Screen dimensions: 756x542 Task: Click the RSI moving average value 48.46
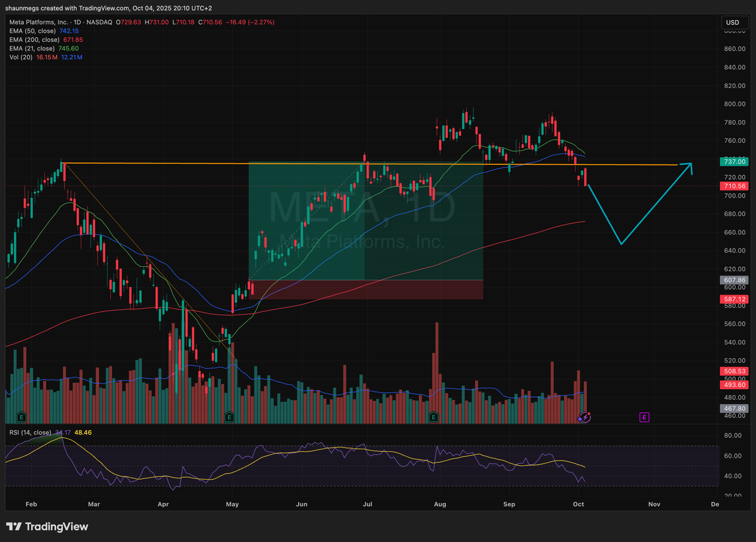tap(83, 432)
